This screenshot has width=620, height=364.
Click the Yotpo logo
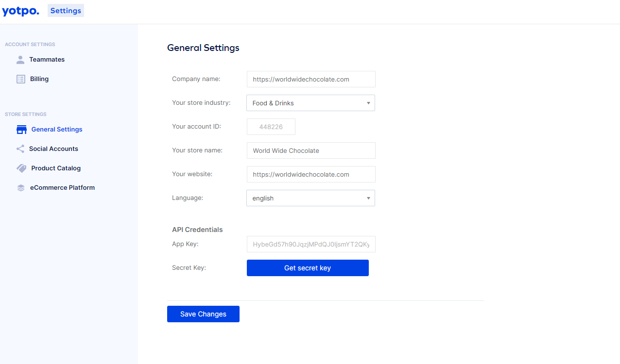point(20,11)
